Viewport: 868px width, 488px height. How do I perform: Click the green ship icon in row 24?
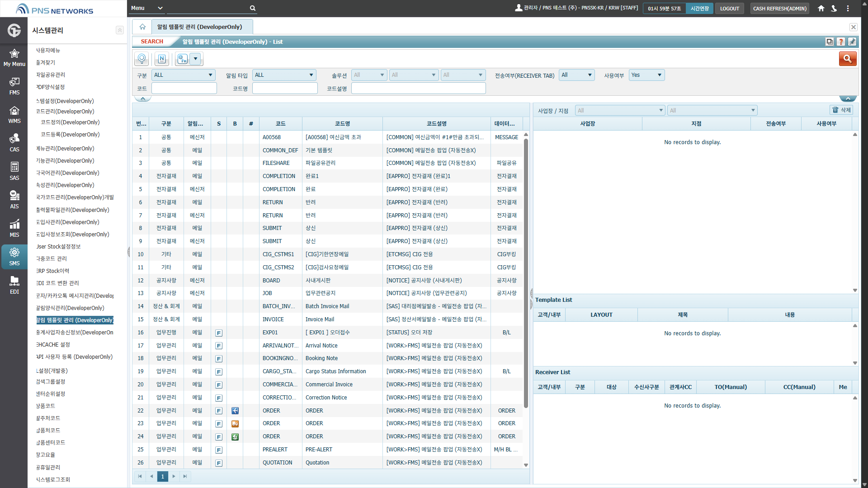click(x=235, y=437)
